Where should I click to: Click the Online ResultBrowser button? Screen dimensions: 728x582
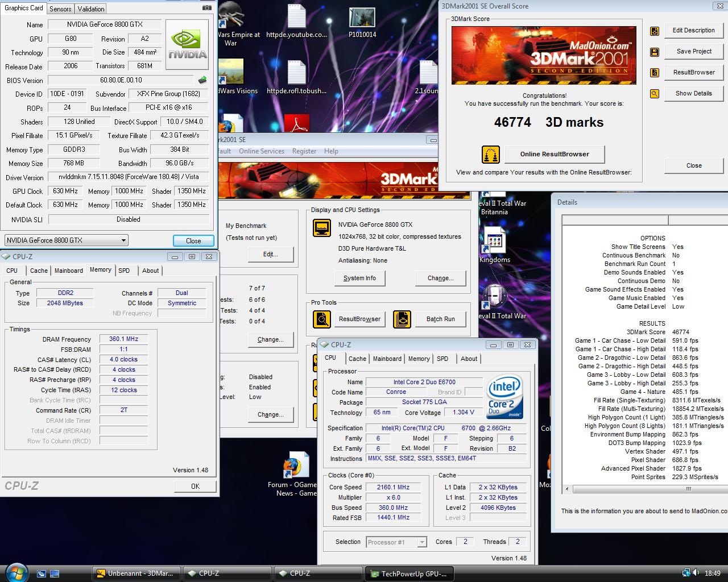(x=555, y=154)
